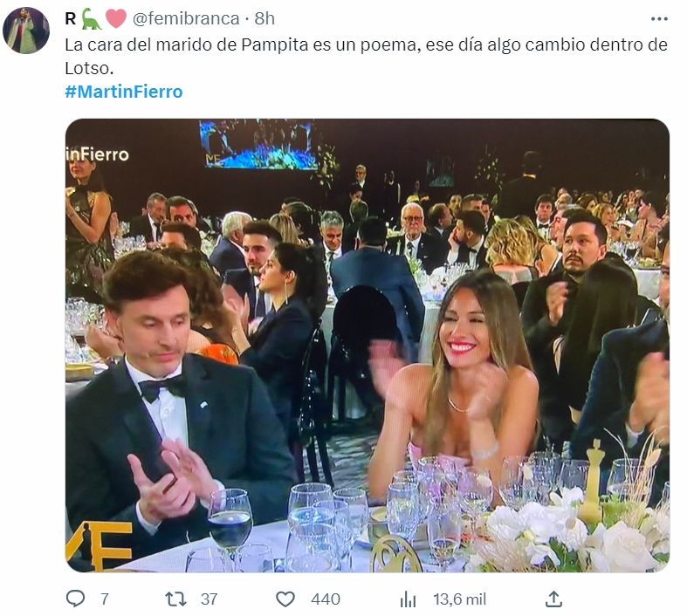Click the green dinosaur emoji beside name
687x616 pixels.
click(x=92, y=18)
